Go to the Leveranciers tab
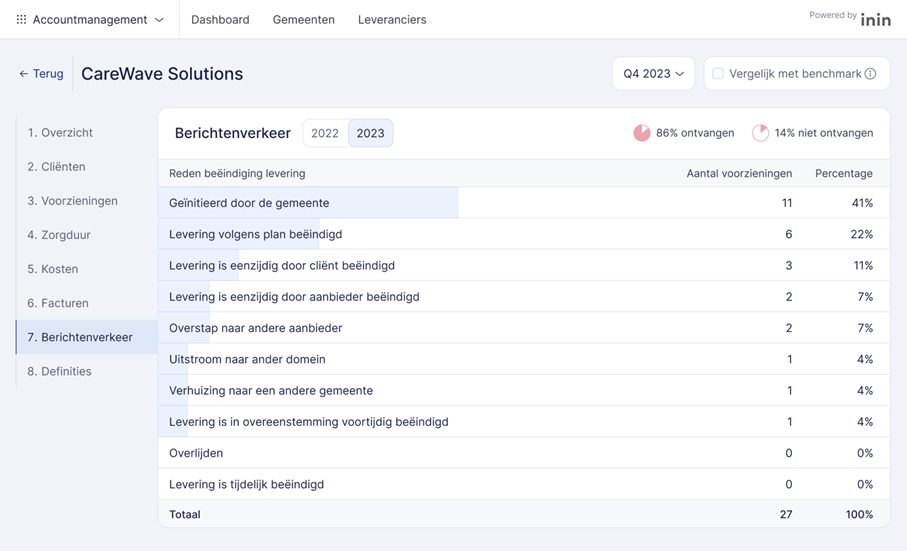The image size is (907, 551). pyautogui.click(x=392, y=20)
